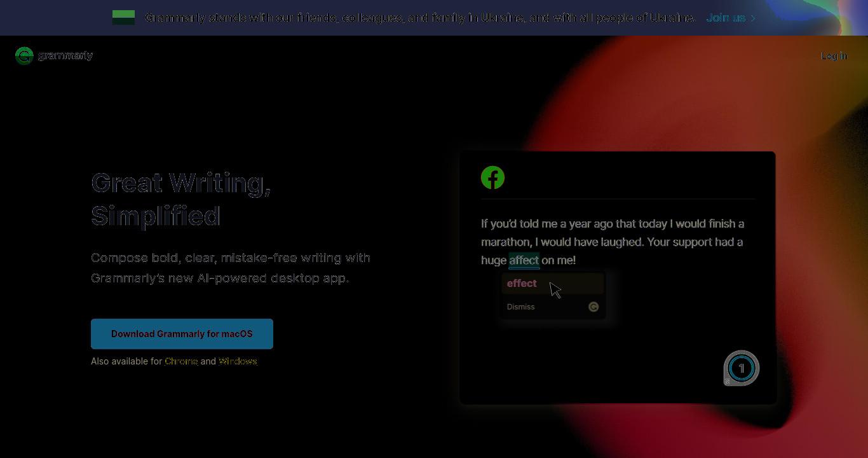The width and height of the screenshot is (868, 458).
Task: Open the Chrome availability link
Action: pos(181,361)
